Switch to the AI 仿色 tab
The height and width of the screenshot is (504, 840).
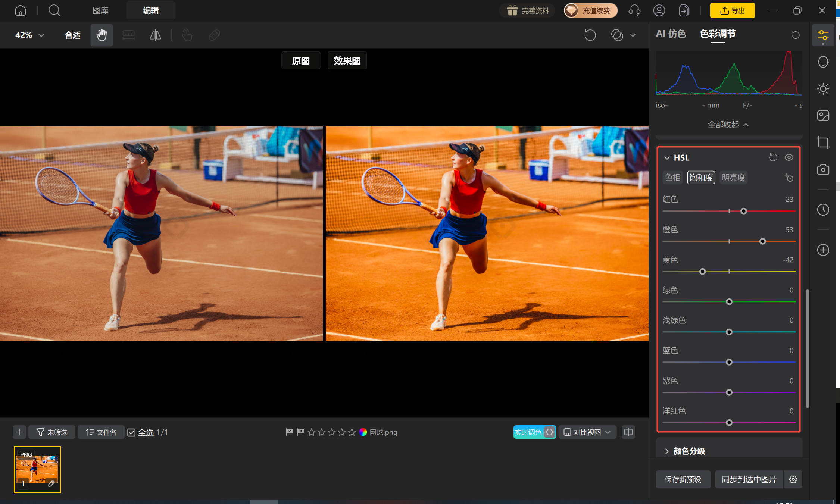click(x=671, y=34)
